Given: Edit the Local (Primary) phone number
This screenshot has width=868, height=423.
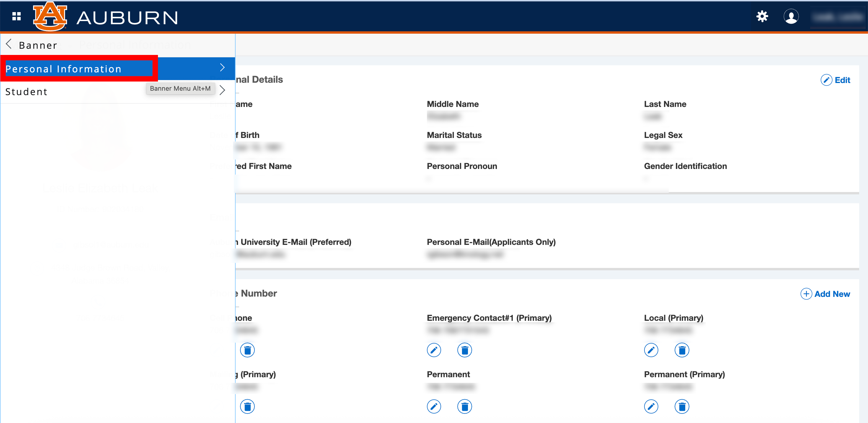Looking at the screenshot, I should [x=651, y=350].
